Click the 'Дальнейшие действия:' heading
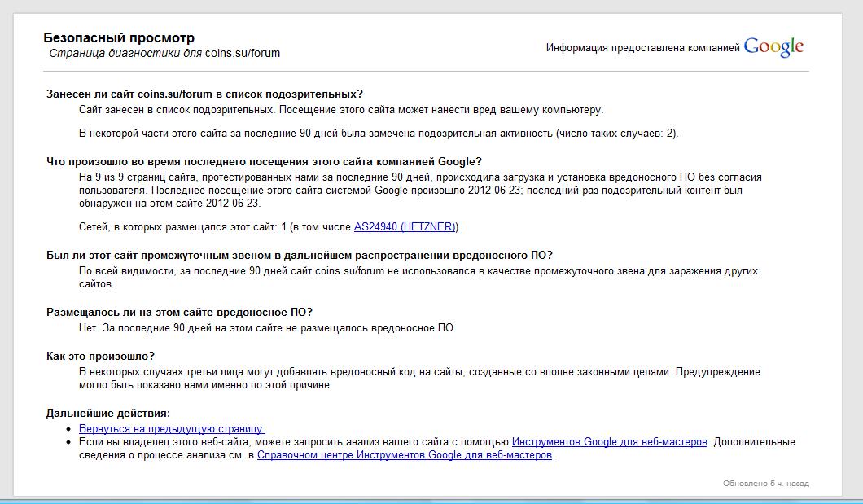 click(107, 413)
